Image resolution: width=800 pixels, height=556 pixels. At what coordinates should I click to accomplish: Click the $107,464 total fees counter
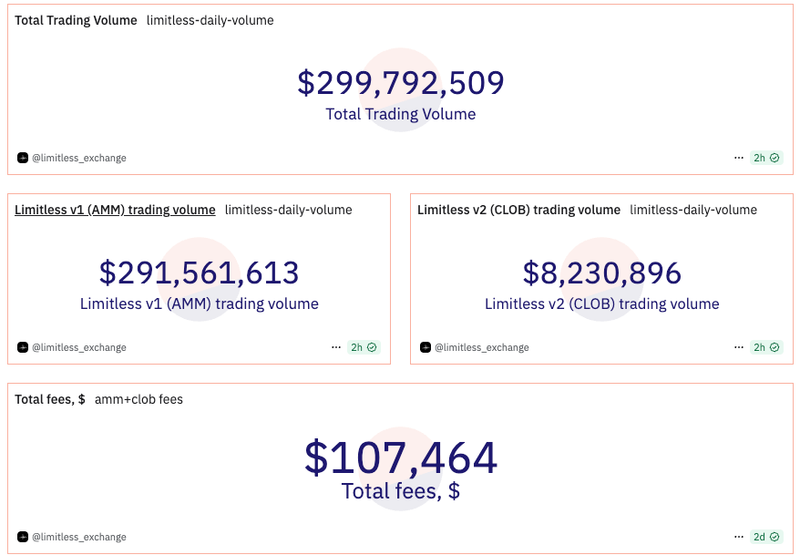pyautogui.click(x=400, y=458)
